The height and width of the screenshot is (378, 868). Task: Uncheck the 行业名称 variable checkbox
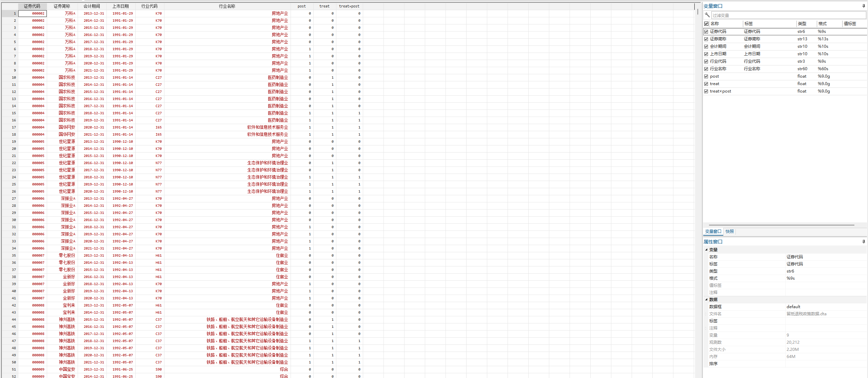(706, 69)
